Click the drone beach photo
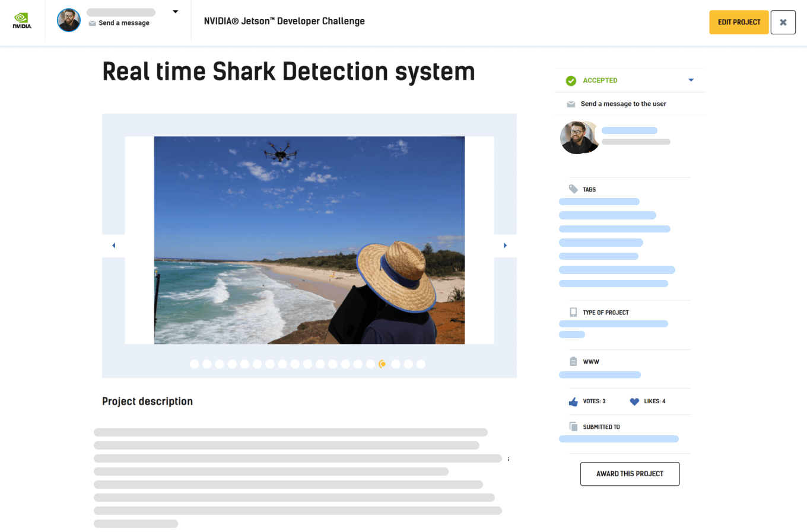 pos(309,240)
